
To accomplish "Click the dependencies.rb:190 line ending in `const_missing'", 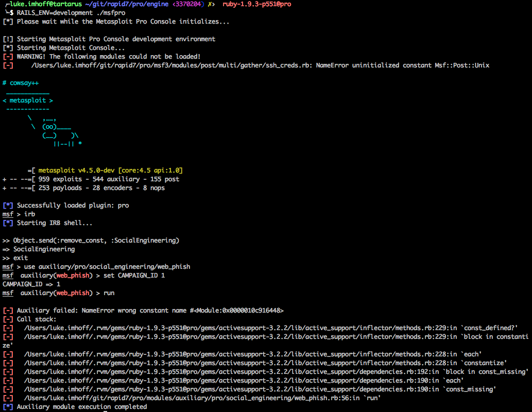I will (x=249, y=390).
